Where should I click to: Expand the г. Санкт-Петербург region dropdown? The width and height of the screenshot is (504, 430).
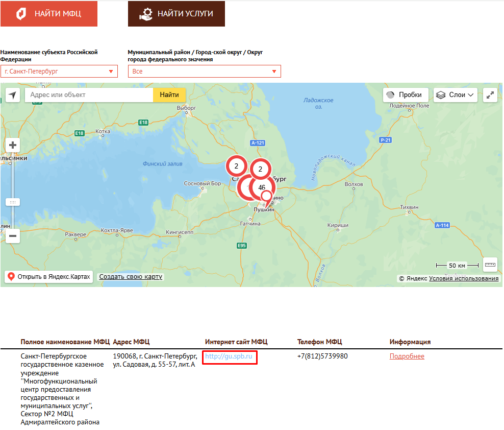pos(59,71)
